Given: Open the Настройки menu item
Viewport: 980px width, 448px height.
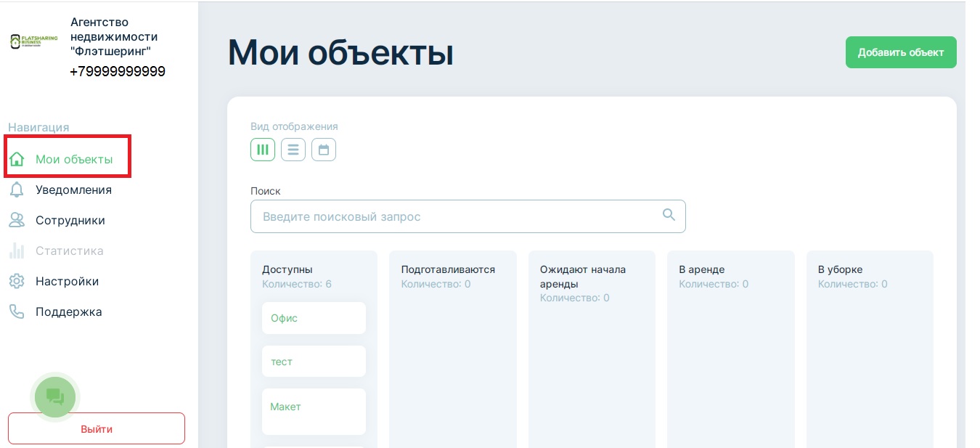Looking at the screenshot, I should [67, 282].
